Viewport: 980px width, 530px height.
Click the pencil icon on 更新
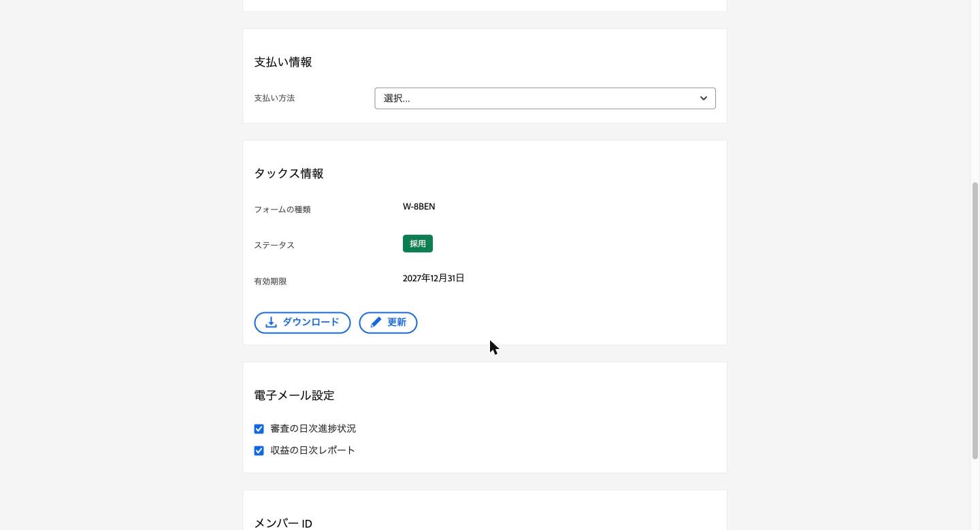376,322
